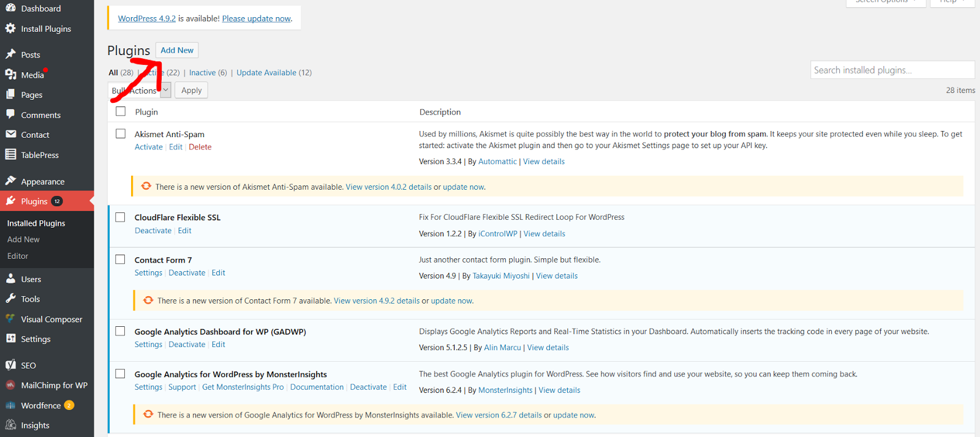
Task: Filter plugins by Update Available
Action: pyautogui.click(x=274, y=73)
